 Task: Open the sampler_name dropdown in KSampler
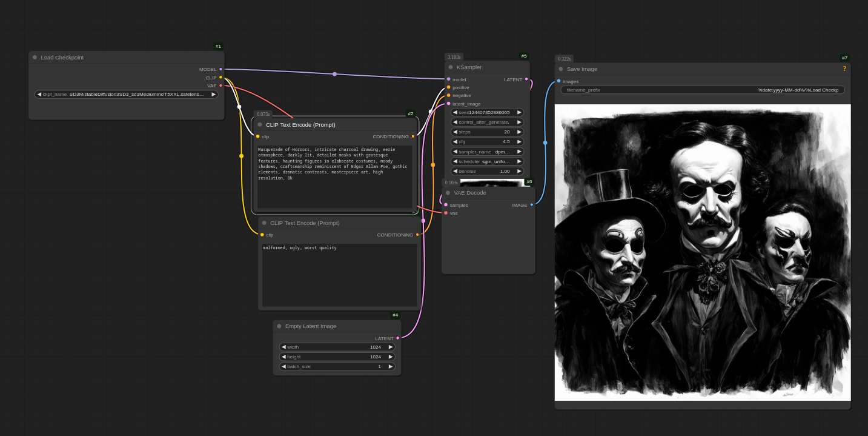[487, 152]
